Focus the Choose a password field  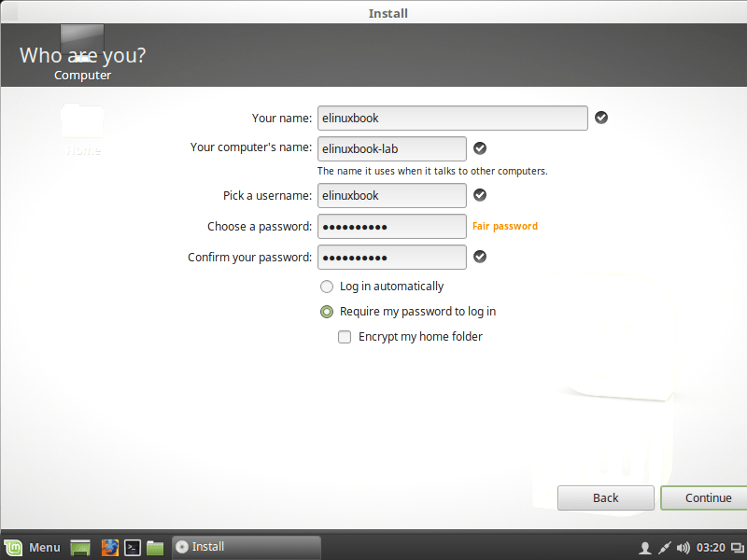[x=392, y=226]
